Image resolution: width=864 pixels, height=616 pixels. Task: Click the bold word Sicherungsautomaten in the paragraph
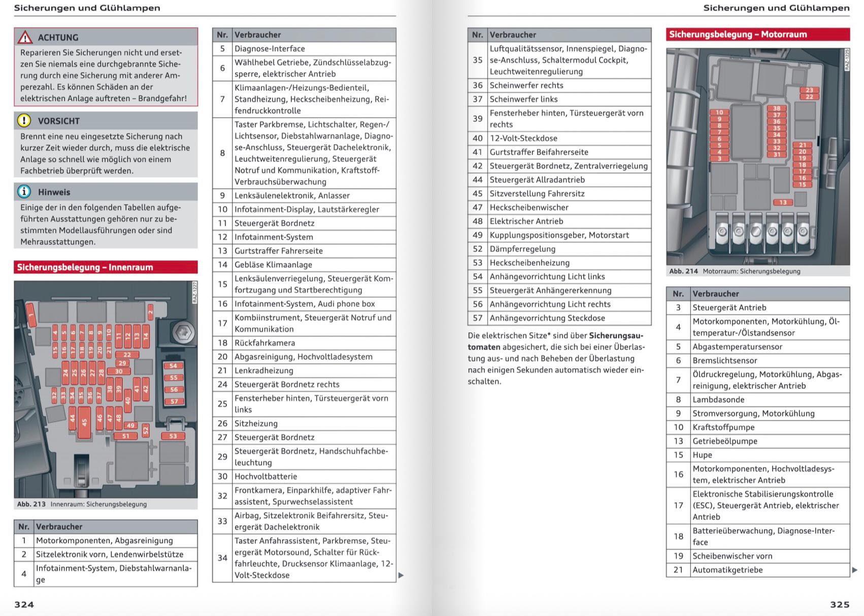(555, 341)
